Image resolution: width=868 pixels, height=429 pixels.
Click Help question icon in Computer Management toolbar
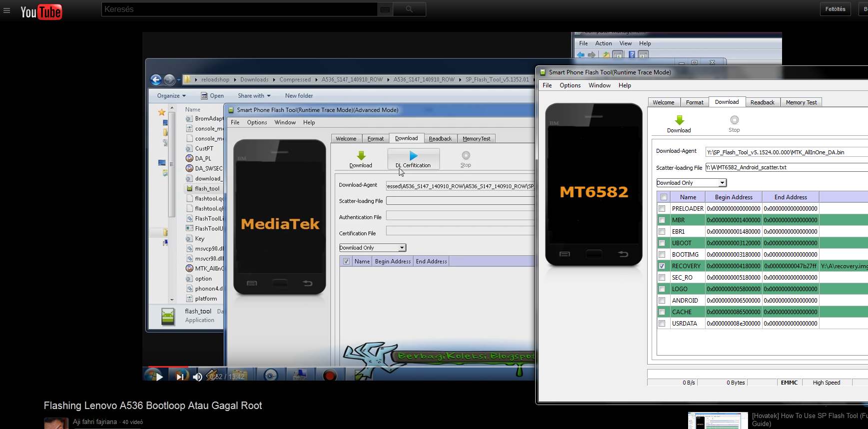pos(632,54)
